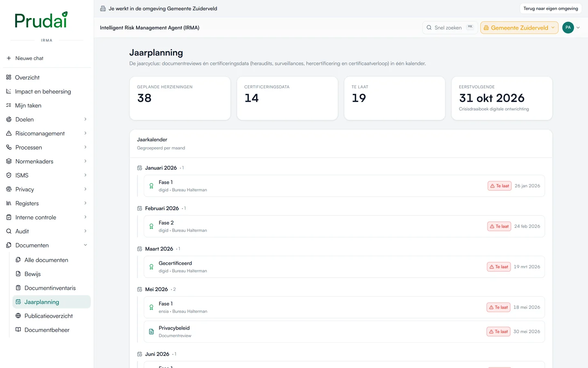Click the plus icon for Nieuwe chat
Screen dimensions: 588x368
[x=9, y=58]
